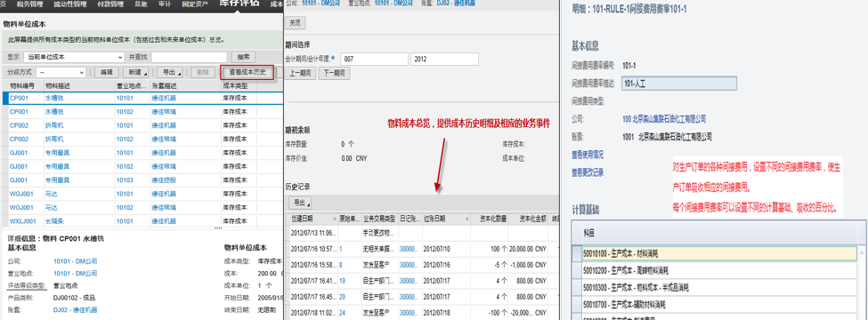
Task: Open original document link 24
Action: pyautogui.click(x=342, y=313)
